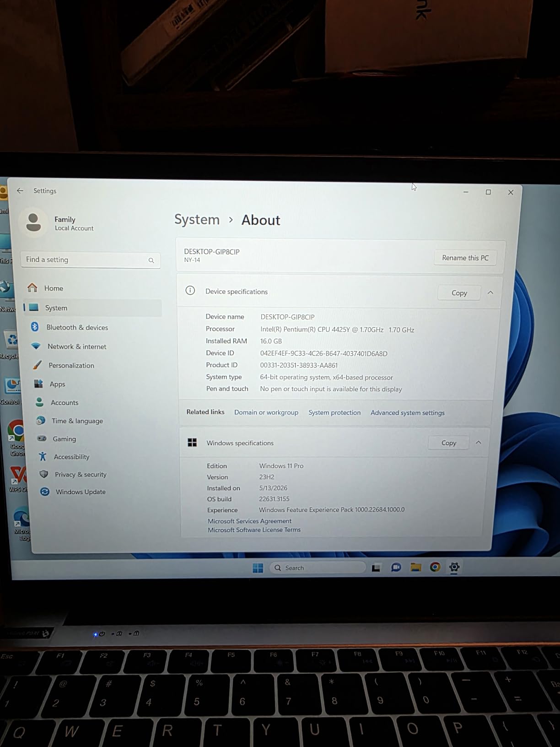560x747 pixels.
Task: Click the Find a setting search box
Action: point(91,260)
